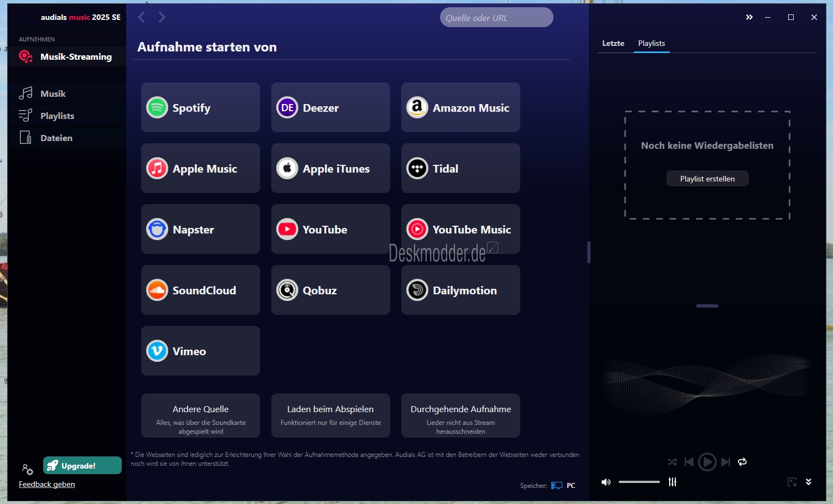Screen dimensions: 833x504
Task: Skip to previous track
Action: (x=689, y=462)
